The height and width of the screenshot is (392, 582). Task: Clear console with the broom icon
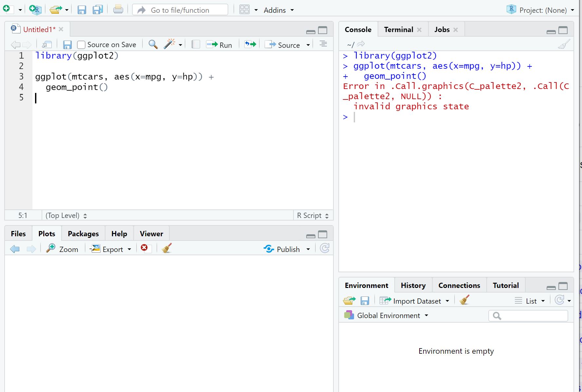[x=564, y=44]
